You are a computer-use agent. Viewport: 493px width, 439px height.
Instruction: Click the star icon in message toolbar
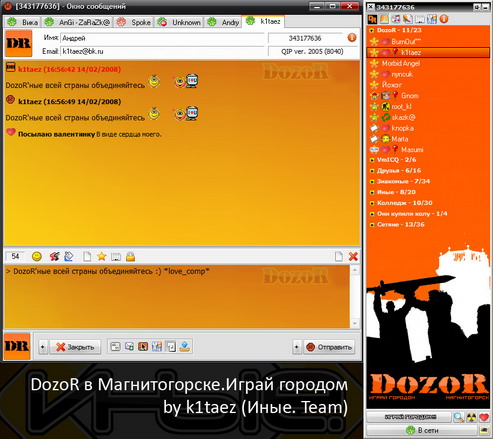101,256
